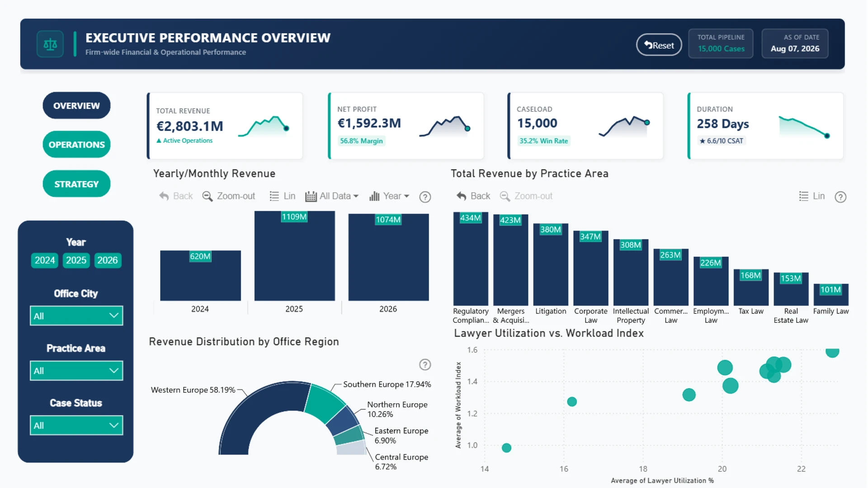Screen dimensions: 868x488
Task: Toggle the 2025 year filter chip
Action: point(76,260)
